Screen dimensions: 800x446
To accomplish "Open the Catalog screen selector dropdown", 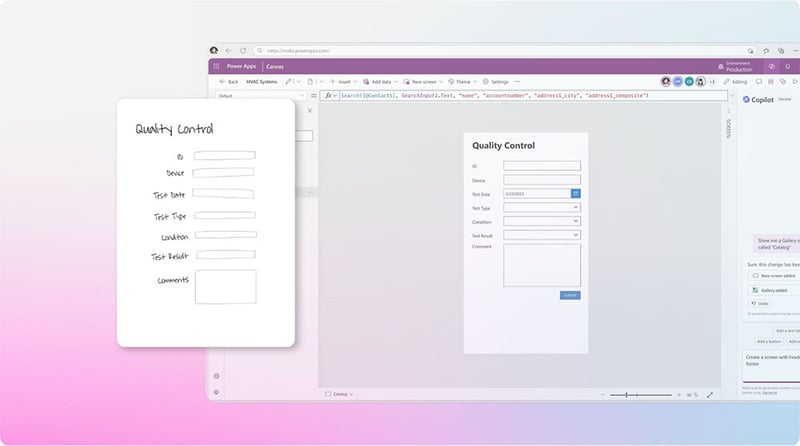I will point(340,394).
